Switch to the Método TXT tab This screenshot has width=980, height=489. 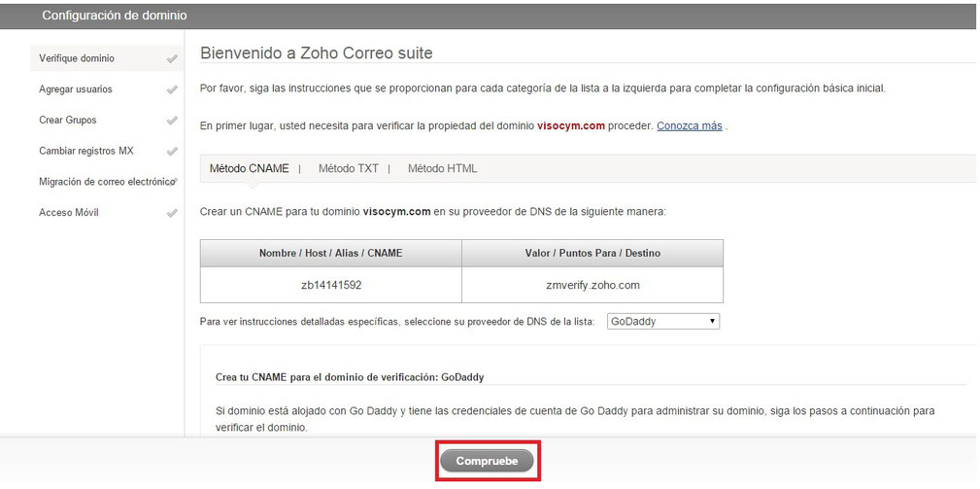(348, 168)
